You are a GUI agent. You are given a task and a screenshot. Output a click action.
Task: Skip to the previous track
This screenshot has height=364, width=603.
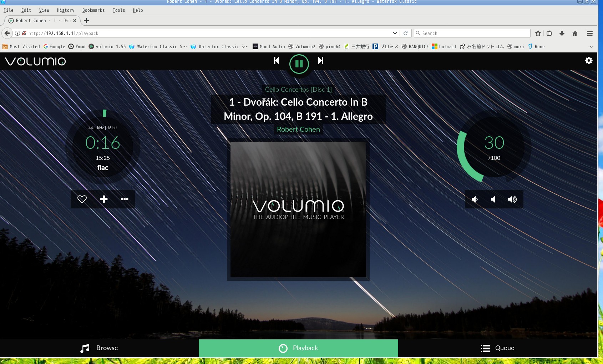click(277, 61)
